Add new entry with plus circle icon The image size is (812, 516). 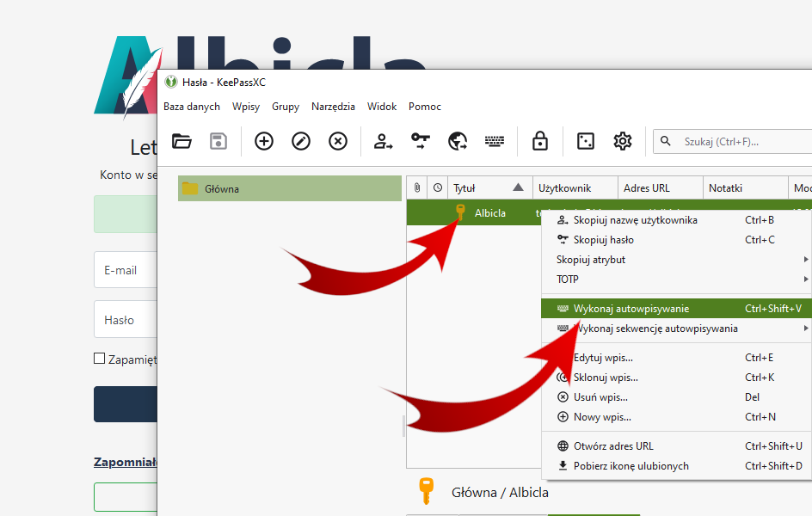pos(263,141)
